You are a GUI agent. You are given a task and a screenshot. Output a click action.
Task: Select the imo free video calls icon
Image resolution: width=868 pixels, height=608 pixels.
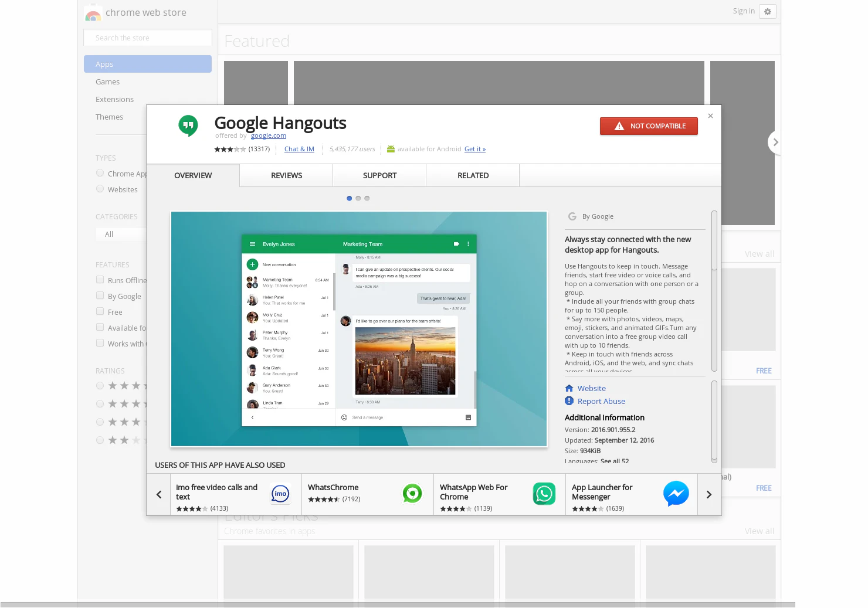pos(280,494)
